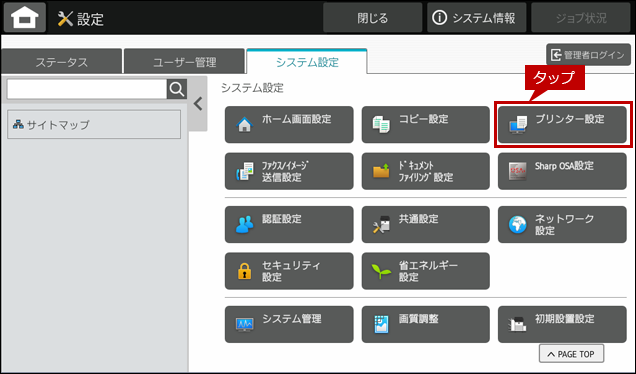Screen dimensions: 636x374
Task: Open システム情報
Action: tap(476, 18)
